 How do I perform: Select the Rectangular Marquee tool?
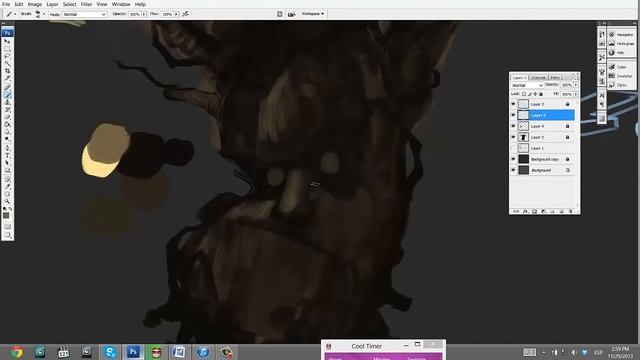pos(7,49)
